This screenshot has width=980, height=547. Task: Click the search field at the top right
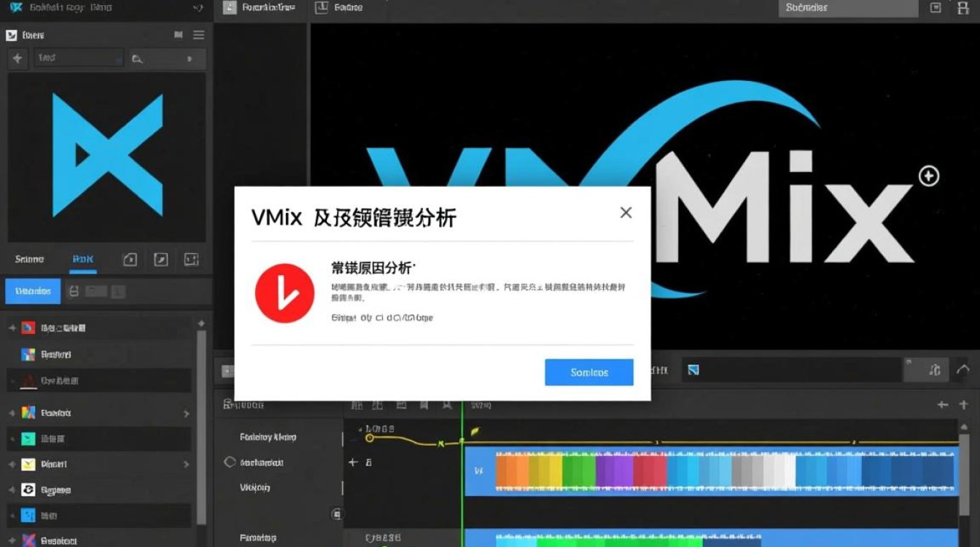(849, 8)
